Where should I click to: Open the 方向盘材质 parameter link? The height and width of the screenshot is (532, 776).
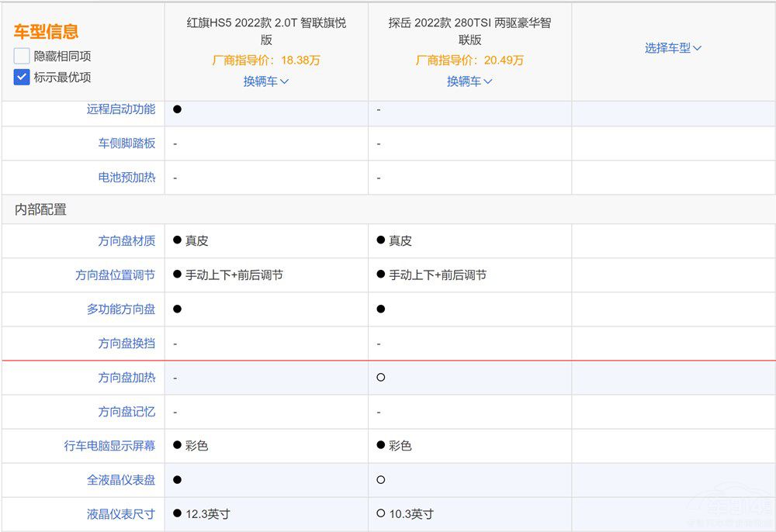[x=126, y=241]
